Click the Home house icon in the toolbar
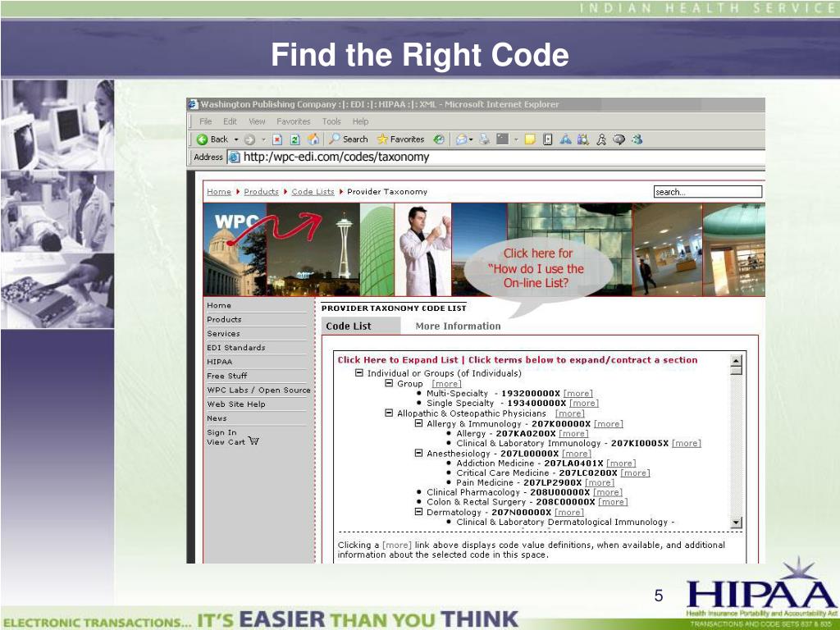The image size is (840, 630). tap(313, 139)
